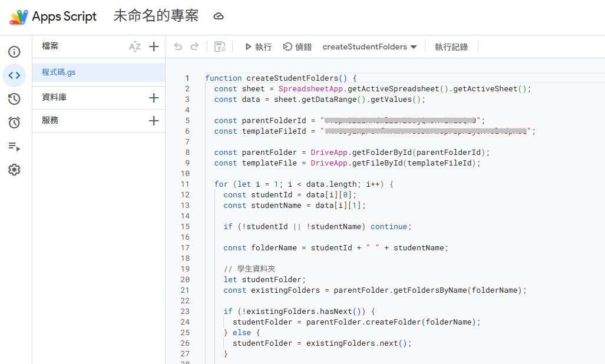Open Project Settings gear icon
The image size is (605, 364).
click(x=14, y=170)
